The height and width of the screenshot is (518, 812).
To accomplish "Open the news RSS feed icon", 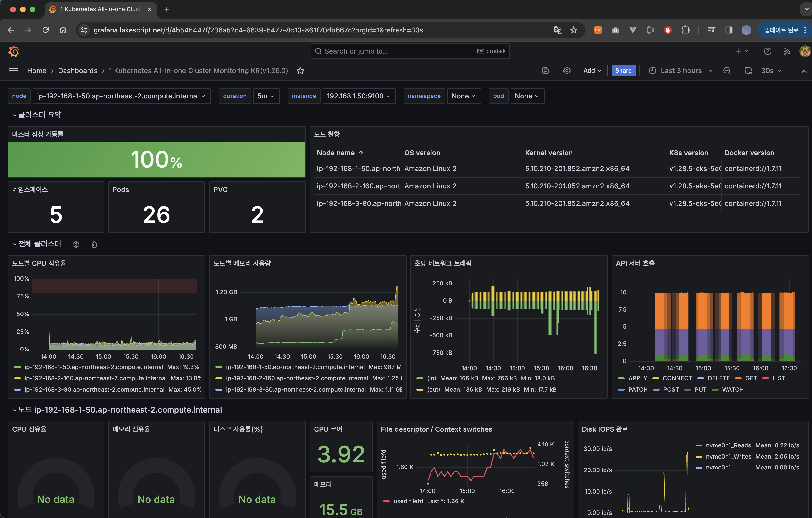I will point(786,51).
